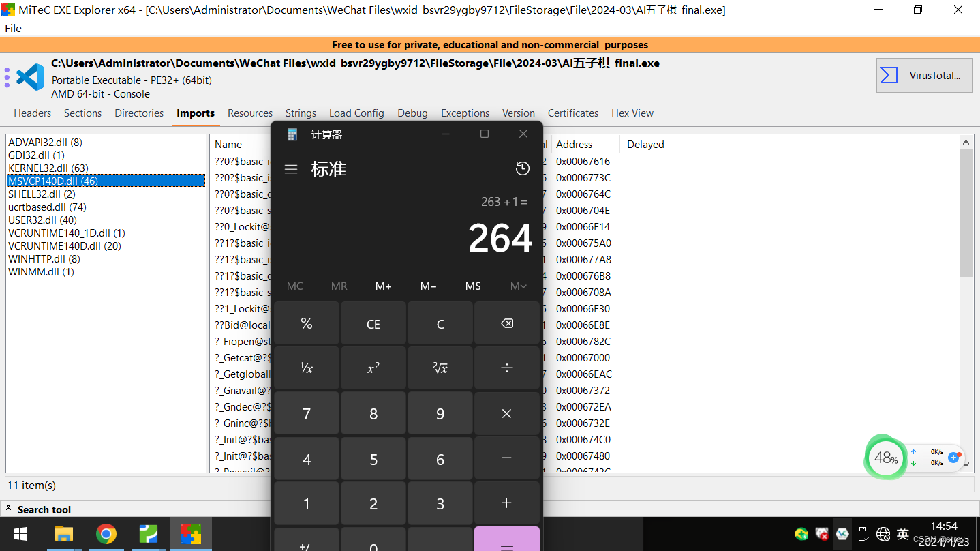Switch to the Resources tab
The image size is (980, 551).
[x=250, y=113]
